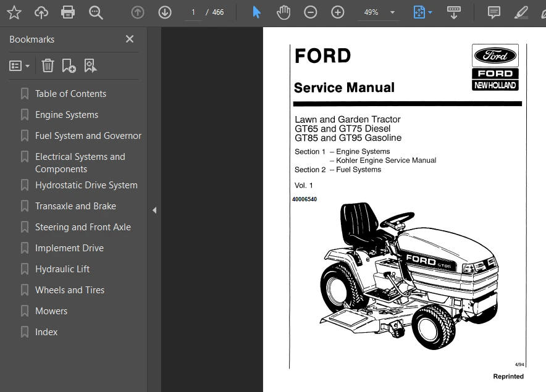Click the Highlight text tool
Viewport: 546px width, 392px height.
pyautogui.click(x=521, y=12)
